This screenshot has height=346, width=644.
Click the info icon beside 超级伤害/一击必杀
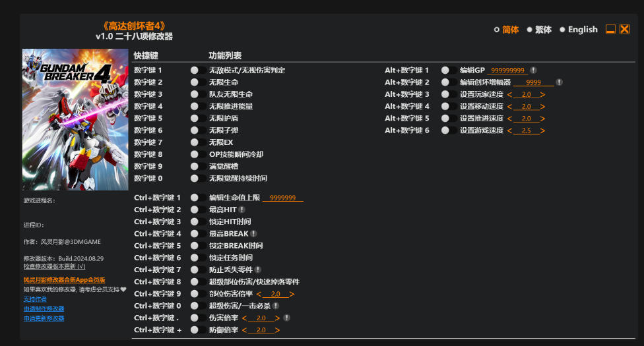[276, 306]
